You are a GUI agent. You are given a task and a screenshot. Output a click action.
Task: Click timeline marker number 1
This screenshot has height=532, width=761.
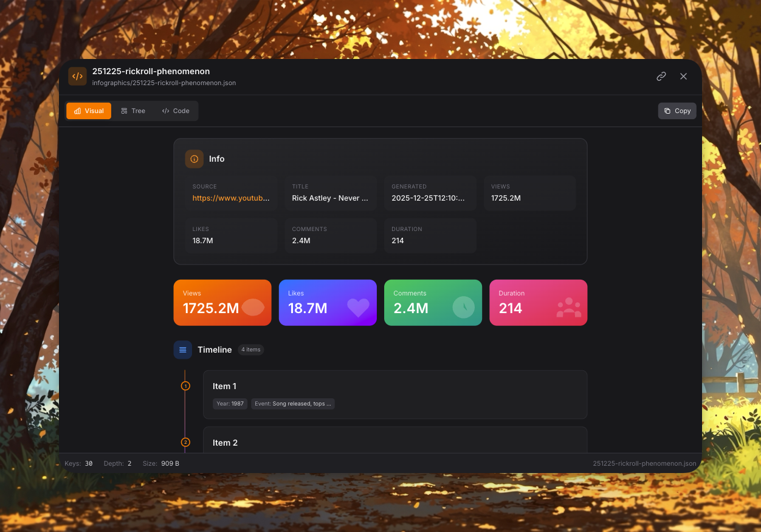click(x=185, y=386)
